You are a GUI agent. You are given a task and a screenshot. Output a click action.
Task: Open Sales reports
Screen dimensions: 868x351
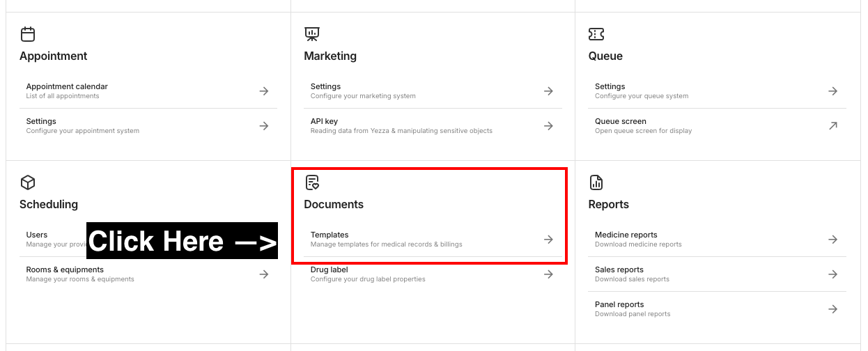pos(717,274)
